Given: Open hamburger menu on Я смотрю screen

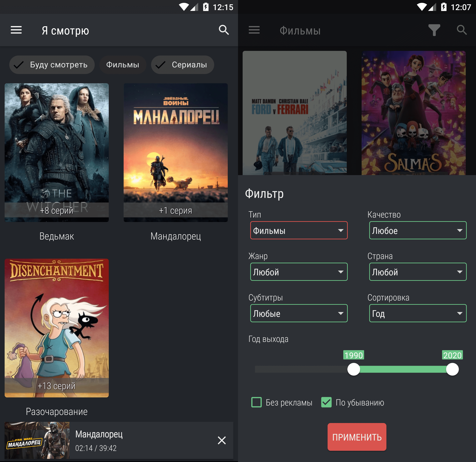Looking at the screenshot, I should (x=16, y=30).
